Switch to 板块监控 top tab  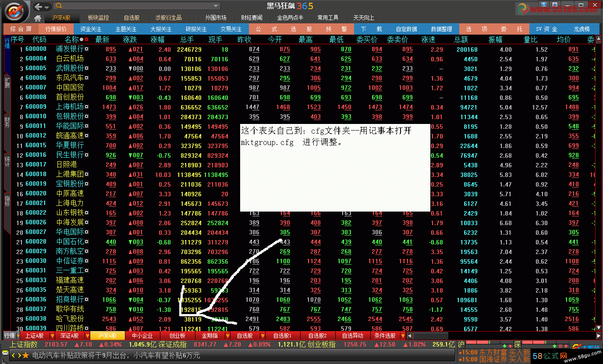tap(98, 18)
